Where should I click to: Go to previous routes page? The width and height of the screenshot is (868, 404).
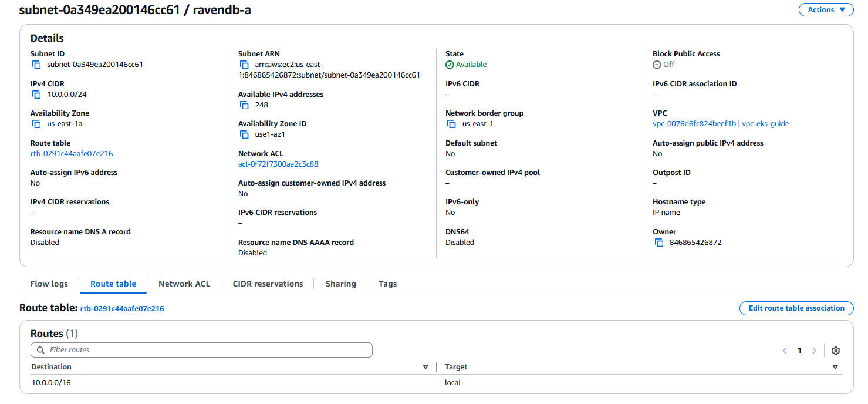(785, 351)
